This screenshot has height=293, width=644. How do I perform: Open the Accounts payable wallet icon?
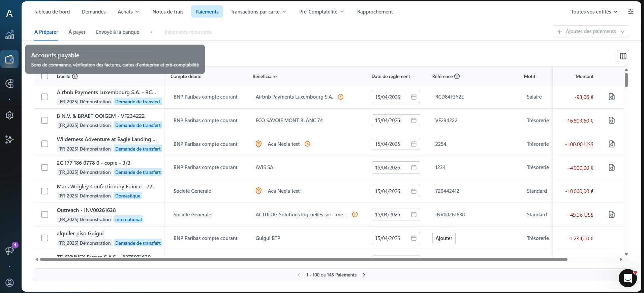pos(9,59)
